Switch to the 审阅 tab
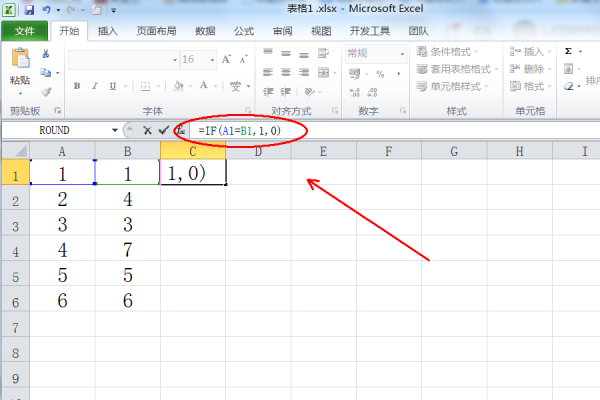 click(x=283, y=31)
